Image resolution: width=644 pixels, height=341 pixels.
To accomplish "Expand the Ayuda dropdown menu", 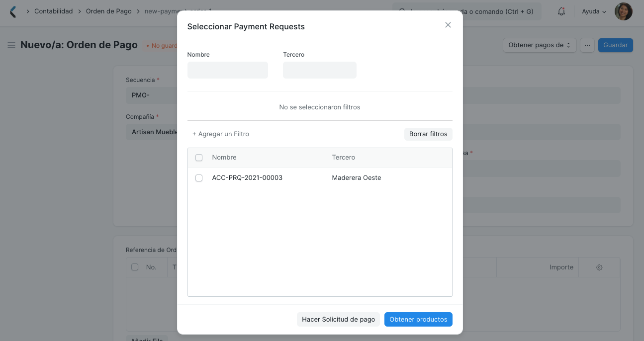I will pyautogui.click(x=593, y=11).
